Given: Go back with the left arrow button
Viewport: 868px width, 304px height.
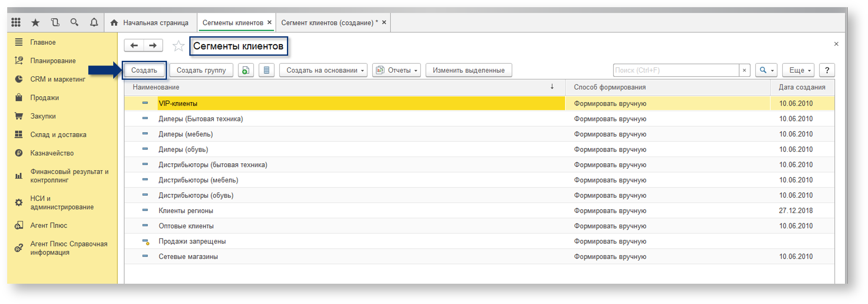Looking at the screenshot, I should click(134, 45).
